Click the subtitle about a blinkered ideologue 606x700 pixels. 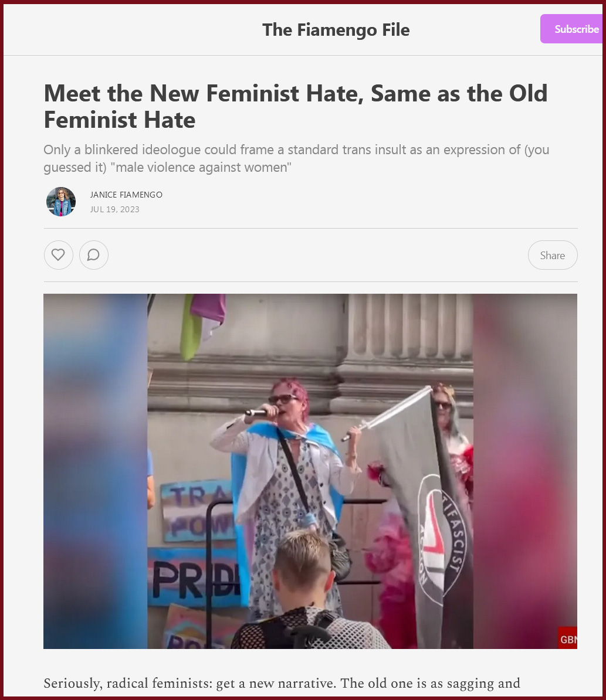coord(296,158)
